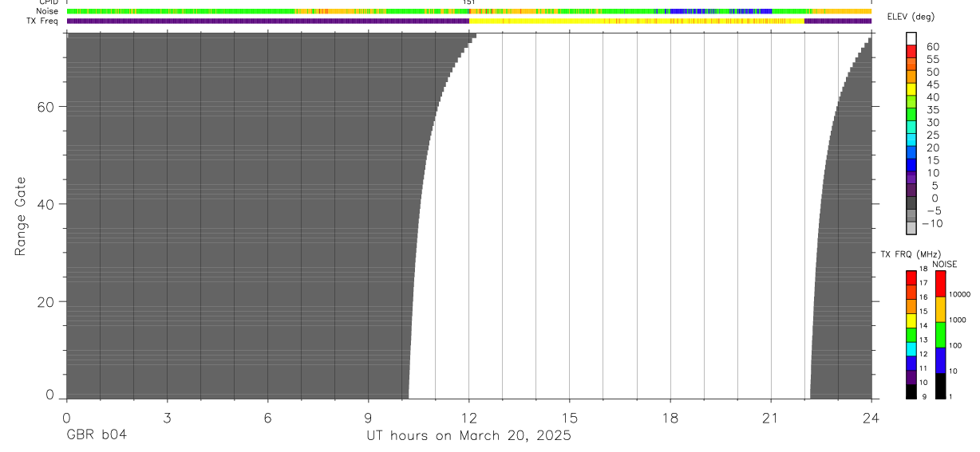Viewport: 980px width, 452px height.
Task: Click the '14' MHz label on TX FRQ legend
Action: pyautogui.click(x=923, y=325)
